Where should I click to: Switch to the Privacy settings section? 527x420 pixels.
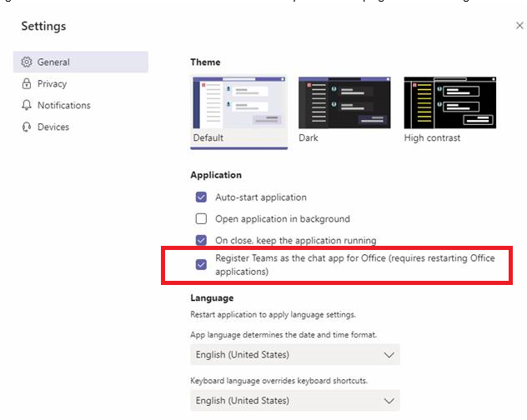pyautogui.click(x=81, y=83)
